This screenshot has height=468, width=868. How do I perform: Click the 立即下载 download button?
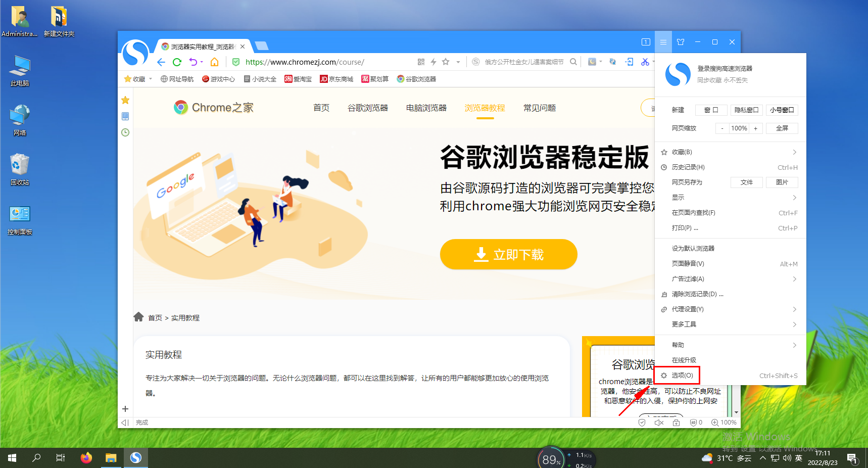point(509,254)
